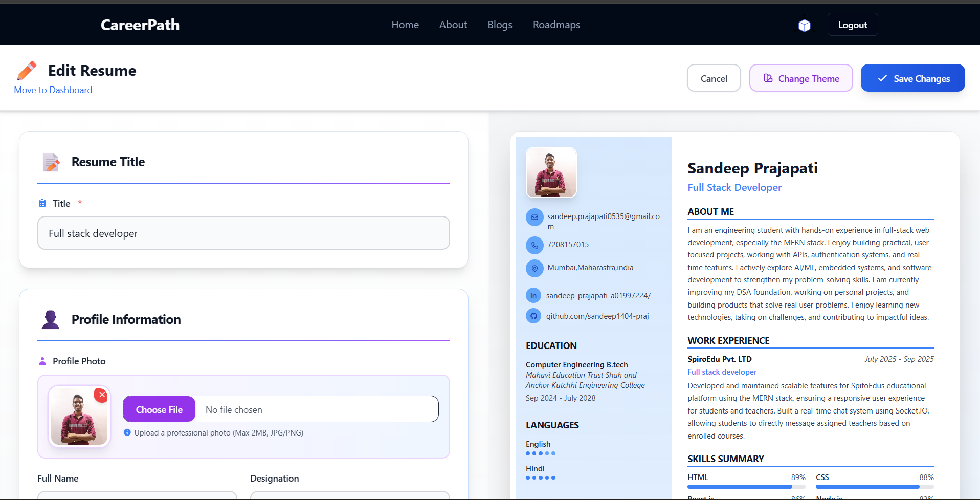Click the 3D cube icon in navbar
Screen dimensions: 980x500
tap(805, 25)
